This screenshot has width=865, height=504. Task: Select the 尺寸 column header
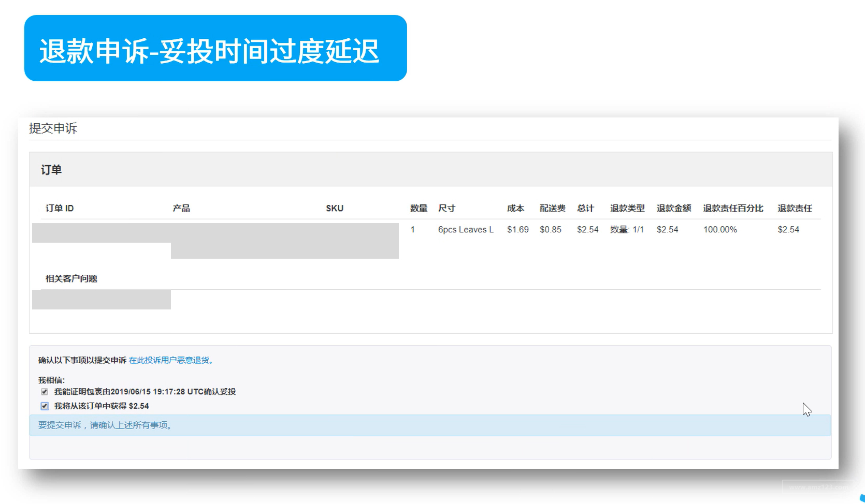[x=446, y=208]
